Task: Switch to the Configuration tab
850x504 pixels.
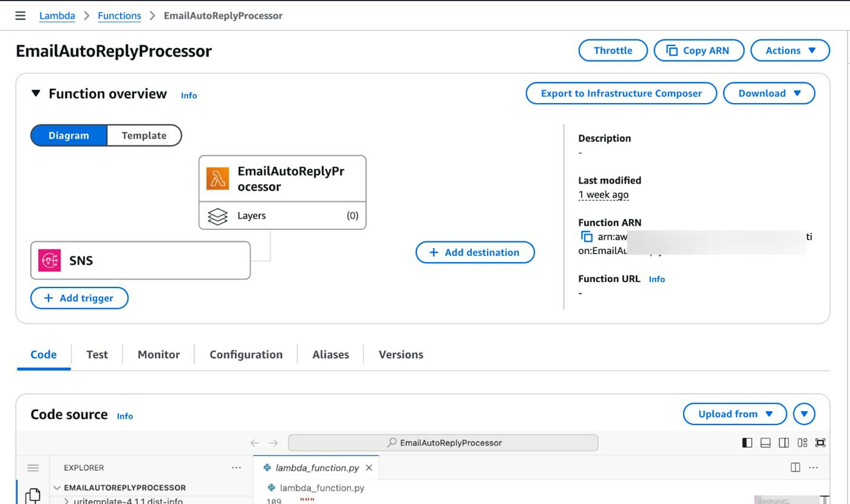Action: pyautogui.click(x=246, y=354)
